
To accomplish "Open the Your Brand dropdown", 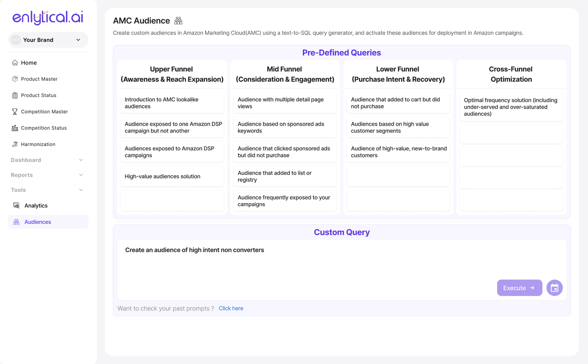I will (x=48, y=40).
